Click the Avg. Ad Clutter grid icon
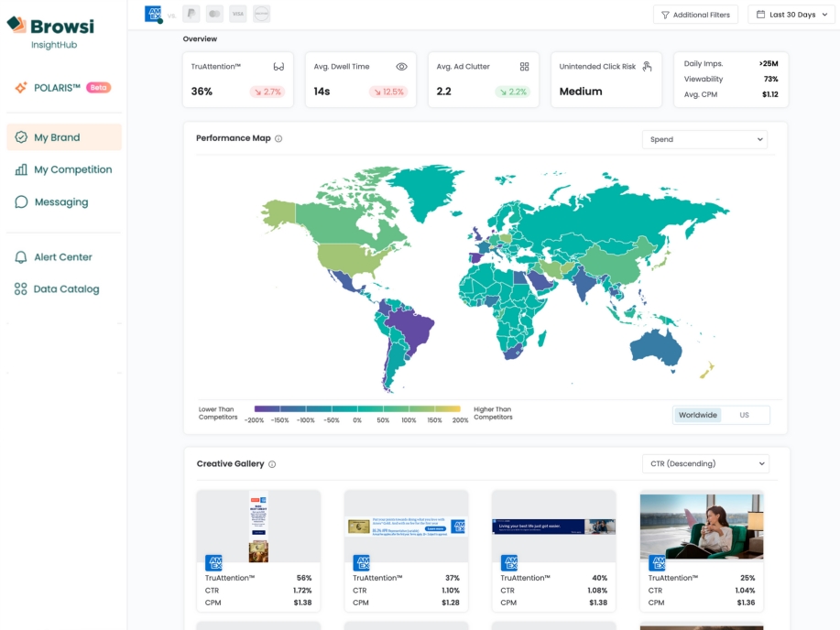This screenshot has width=840, height=630. tap(524, 67)
